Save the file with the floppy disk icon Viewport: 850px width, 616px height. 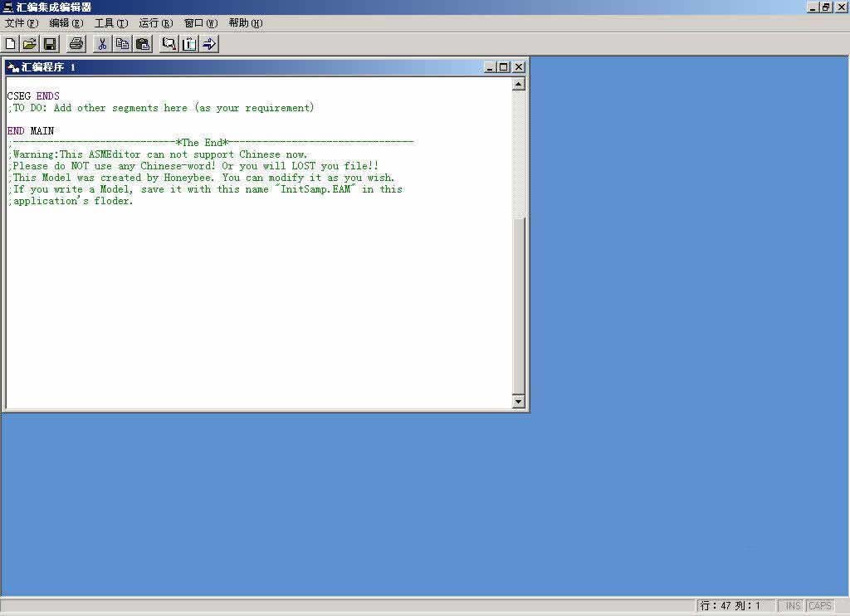click(50, 44)
